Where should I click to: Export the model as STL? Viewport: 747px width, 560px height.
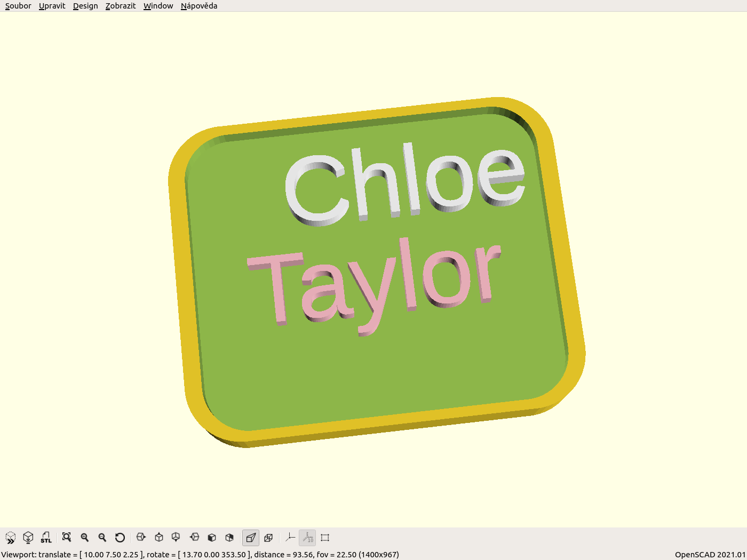point(46,538)
